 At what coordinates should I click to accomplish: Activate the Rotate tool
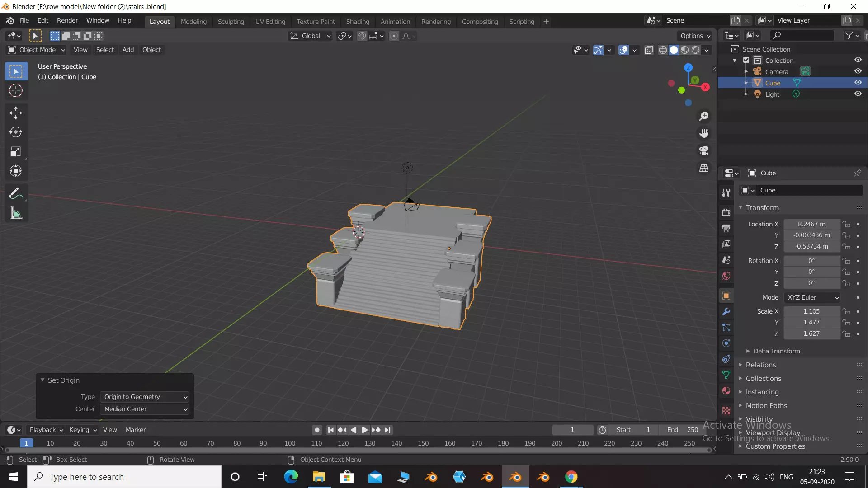pyautogui.click(x=16, y=132)
